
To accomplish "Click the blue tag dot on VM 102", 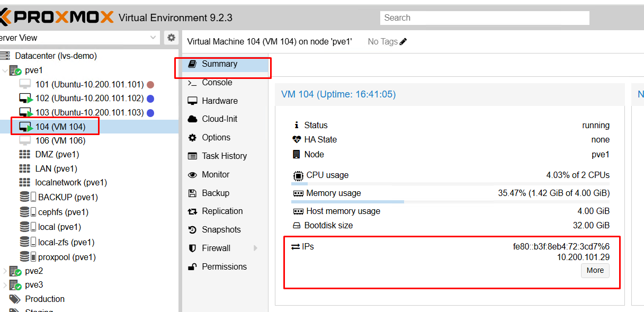I will (150, 99).
